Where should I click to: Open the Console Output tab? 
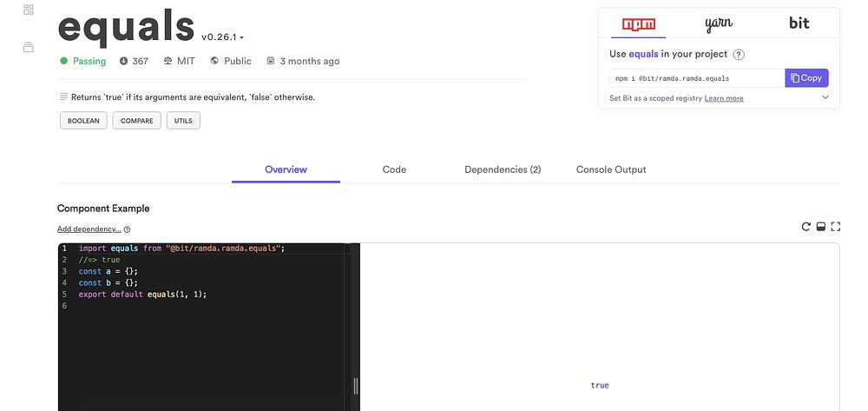[x=611, y=169]
